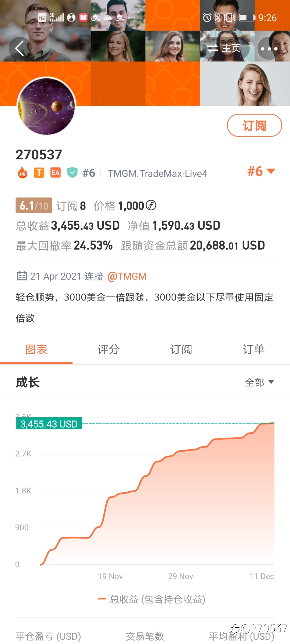Tap the calendar icon beside 21 Apr 2021

[x=22, y=276]
